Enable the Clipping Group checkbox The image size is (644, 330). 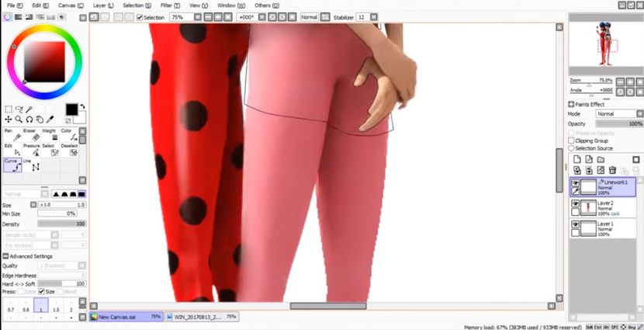click(x=571, y=141)
